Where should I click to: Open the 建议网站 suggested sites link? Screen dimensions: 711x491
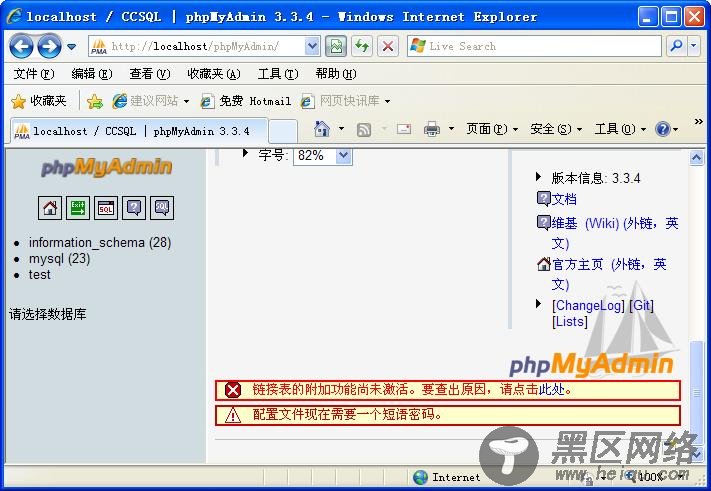coord(151,101)
